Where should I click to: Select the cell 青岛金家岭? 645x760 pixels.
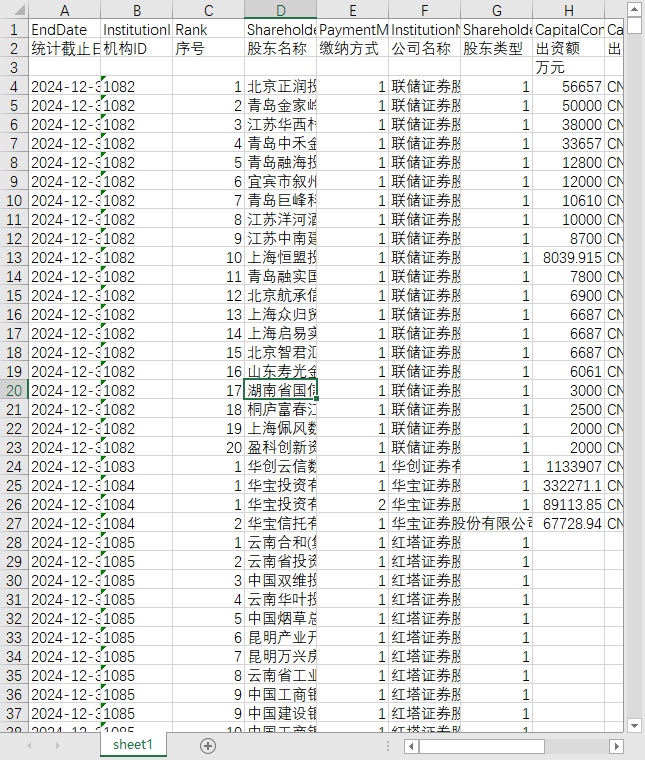[x=281, y=105]
